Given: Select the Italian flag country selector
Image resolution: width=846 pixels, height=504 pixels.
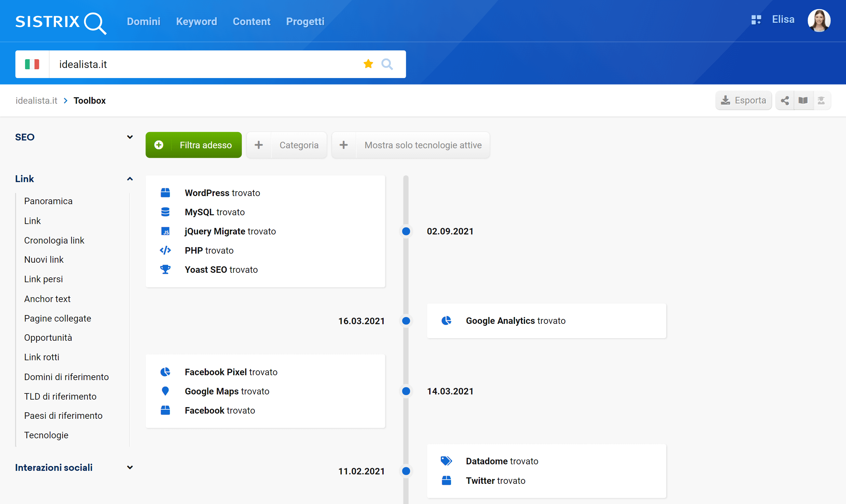Looking at the screenshot, I should point(32,64).
